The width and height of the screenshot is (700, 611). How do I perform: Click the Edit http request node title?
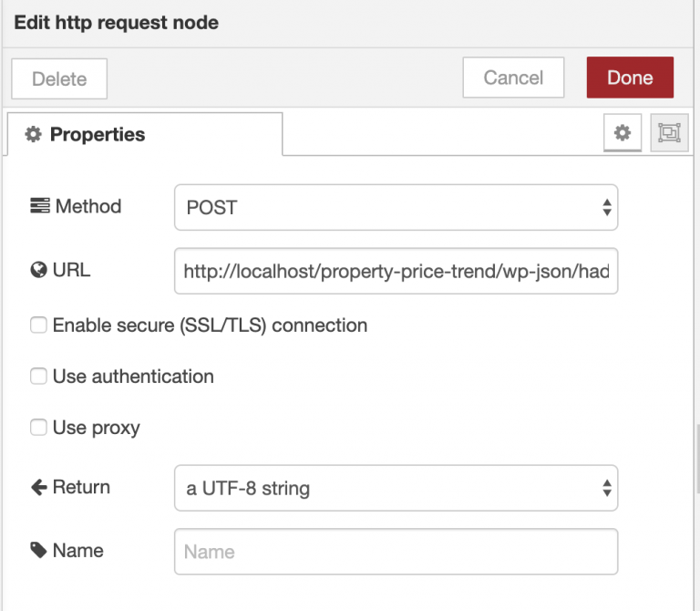click(x=116, y=22)
